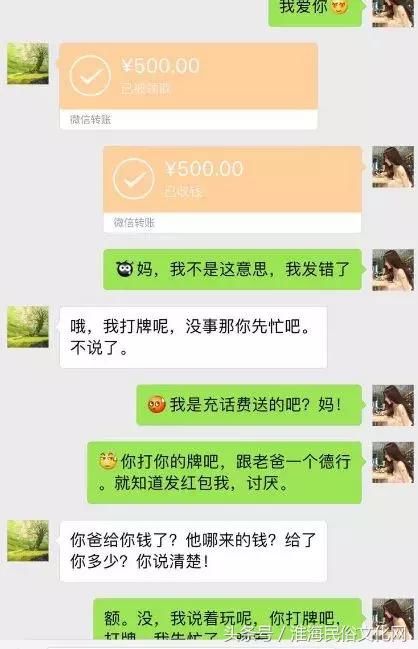The width and height of the screenshot is (418, 649).
Task: Tap mom's avatar next to 你爸给你钱了 message
Action: click(x=28, y=541)
